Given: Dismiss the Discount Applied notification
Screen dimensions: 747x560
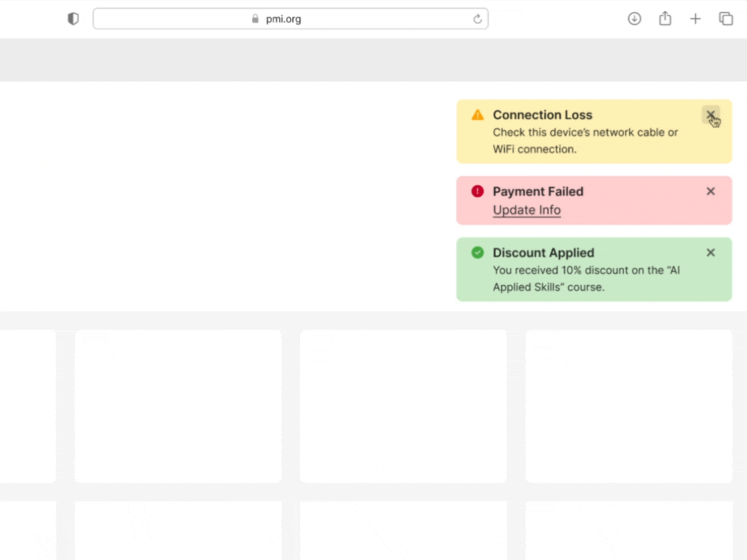Looking at the screenshot, I should [x=711, y=252].
